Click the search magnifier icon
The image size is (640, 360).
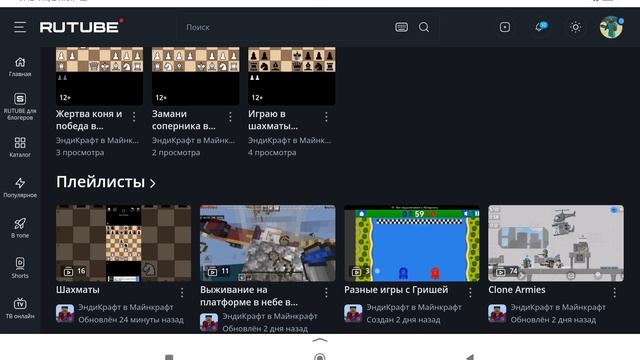(x=424, y=27)
